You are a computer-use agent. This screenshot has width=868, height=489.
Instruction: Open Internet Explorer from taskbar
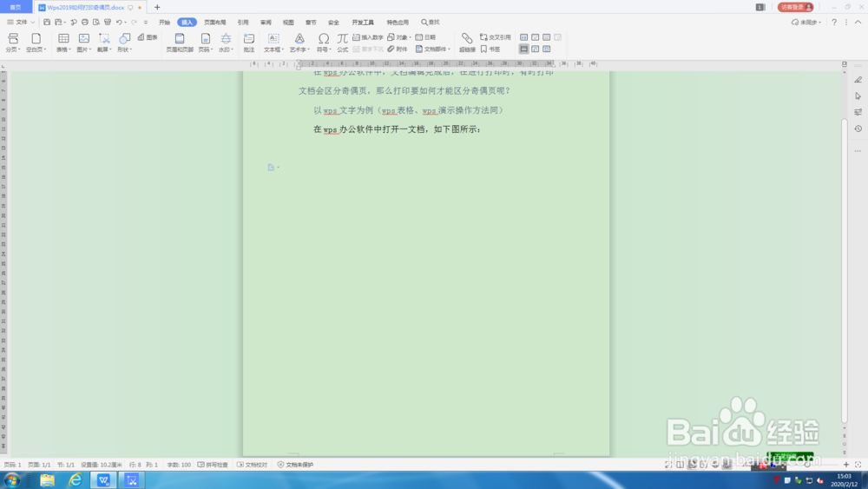pos(75,480)
